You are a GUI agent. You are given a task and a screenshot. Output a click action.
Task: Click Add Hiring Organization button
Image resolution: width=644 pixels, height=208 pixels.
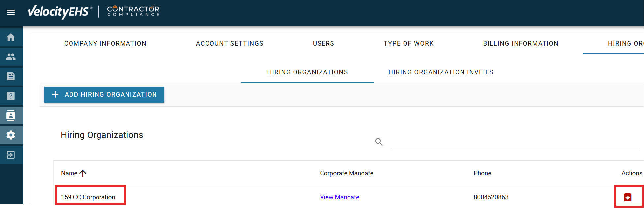104,95
